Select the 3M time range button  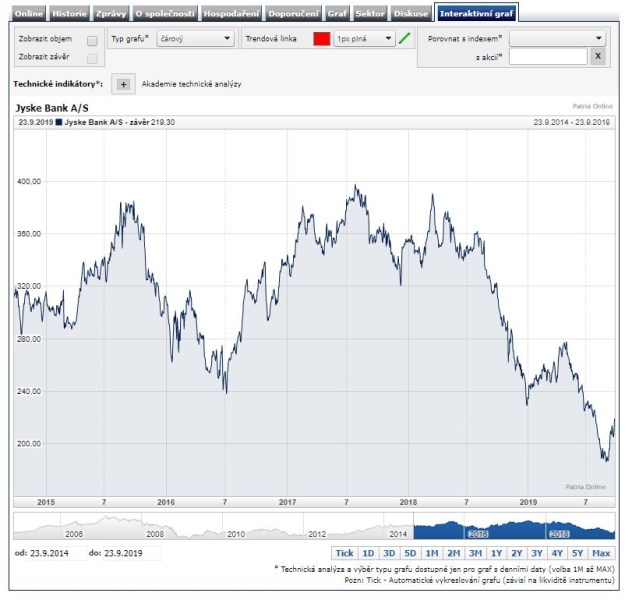[x=475, y=553]
